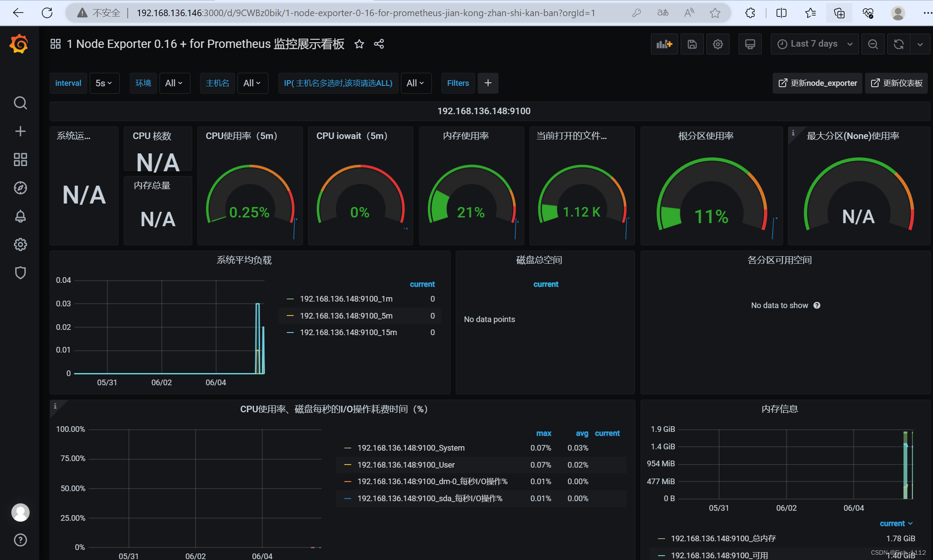
Task: Click the 内存使用率 panel title
Action: (465, 136)
